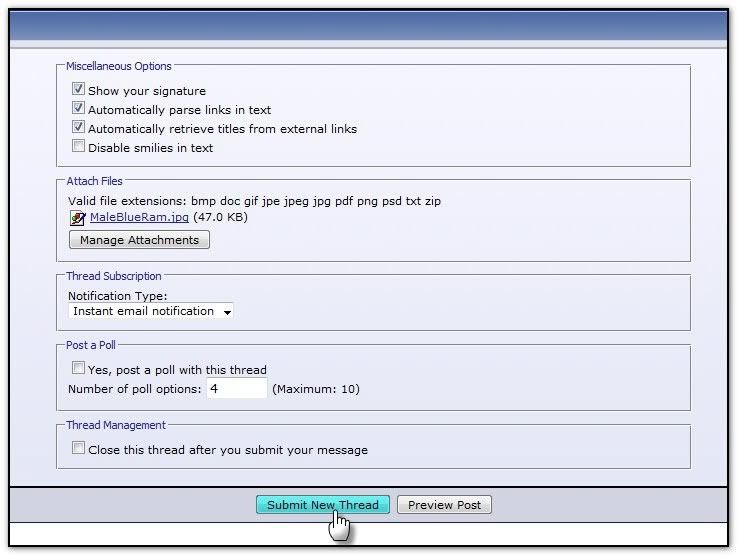Toggle Automatically retrieve titles from external links

click(78, 127)
